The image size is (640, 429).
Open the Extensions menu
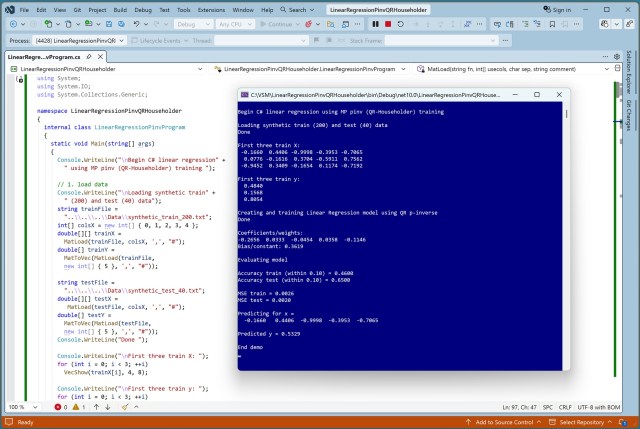point(211,10)
